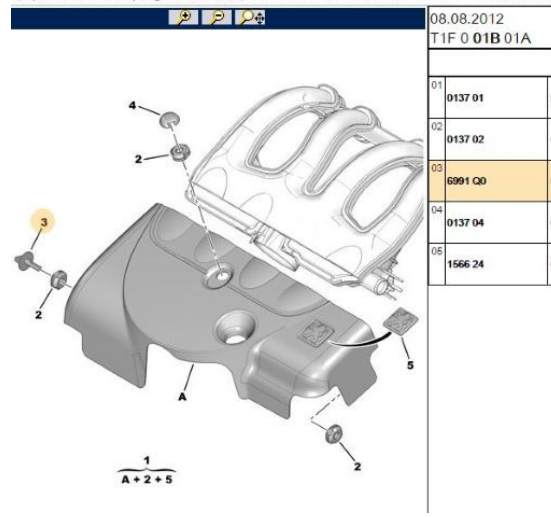551x517 pixels.
Task: Click callout 2 beside the top grommet
Action: 138,159
